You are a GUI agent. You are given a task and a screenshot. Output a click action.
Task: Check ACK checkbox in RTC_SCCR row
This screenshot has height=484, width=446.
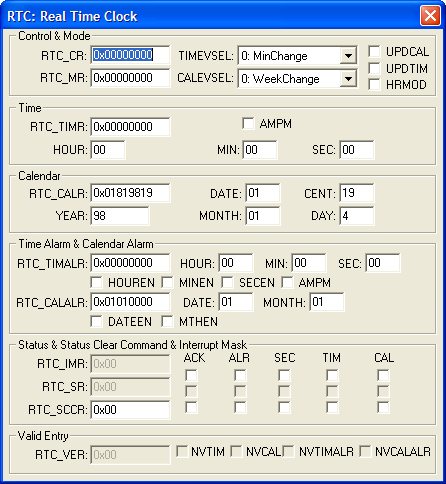[x=191, y=407]
